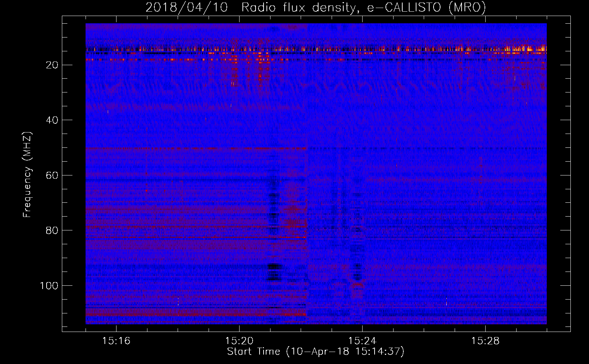
Task: Click the 100 MHz frequency tick label
Action: point(49,286)
